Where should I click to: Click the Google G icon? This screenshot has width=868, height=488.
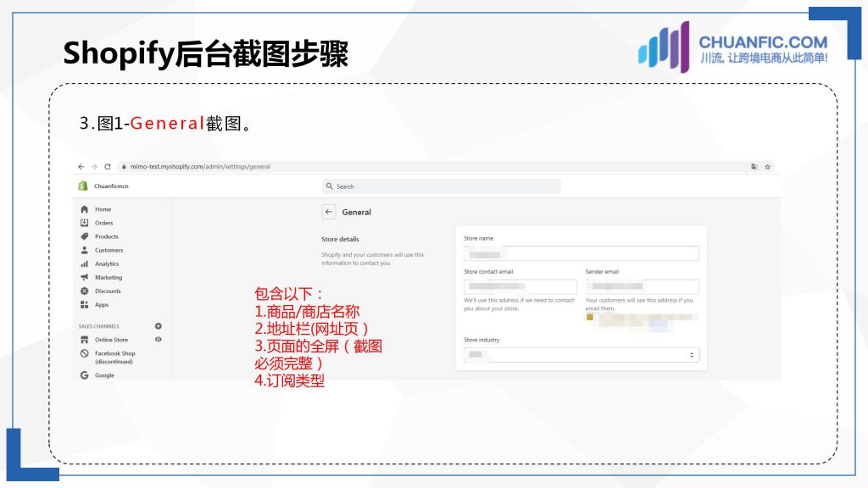pyautogui.click(x=84, y=375)
